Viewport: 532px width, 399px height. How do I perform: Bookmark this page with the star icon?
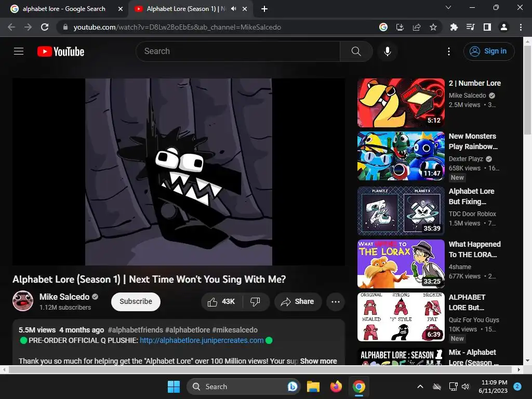[433, 27]
